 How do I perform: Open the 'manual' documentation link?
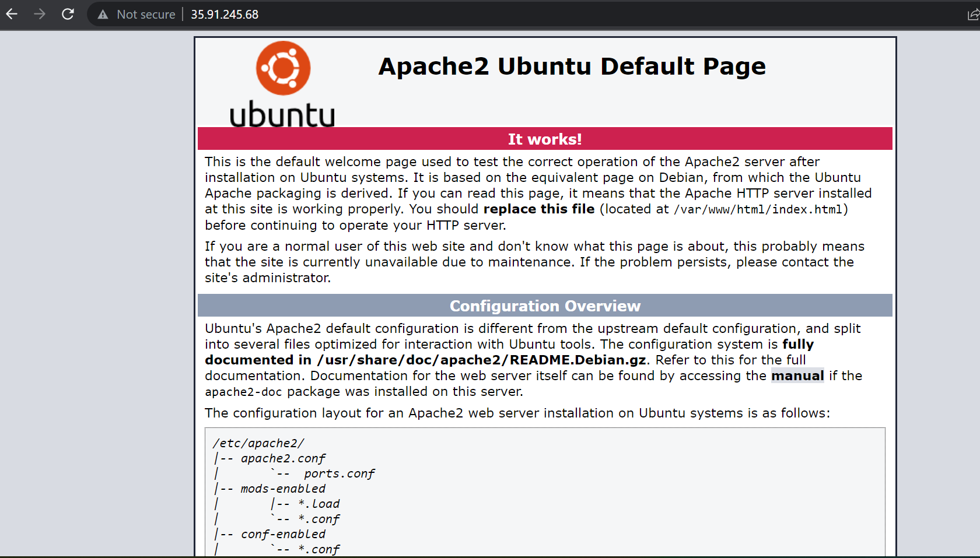coord(797,375)
